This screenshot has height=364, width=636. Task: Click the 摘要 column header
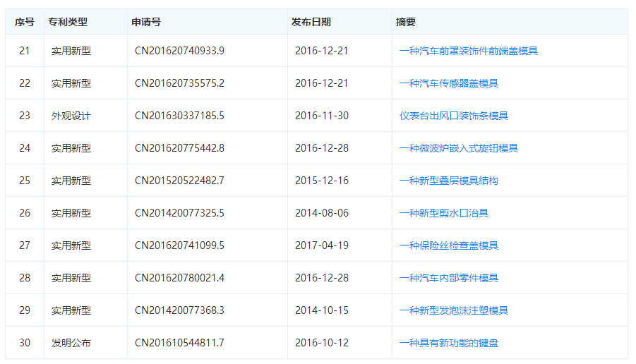click(406, 22)
